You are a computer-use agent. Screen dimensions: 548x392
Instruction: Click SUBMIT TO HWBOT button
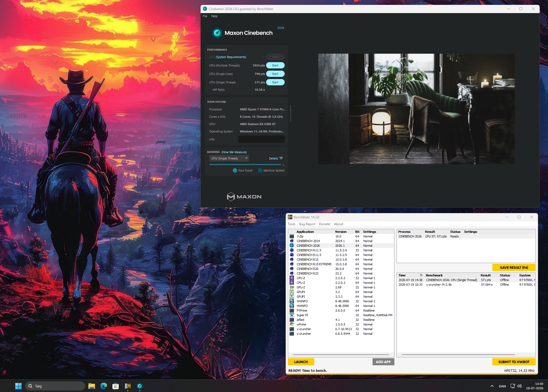click(514, 362)
